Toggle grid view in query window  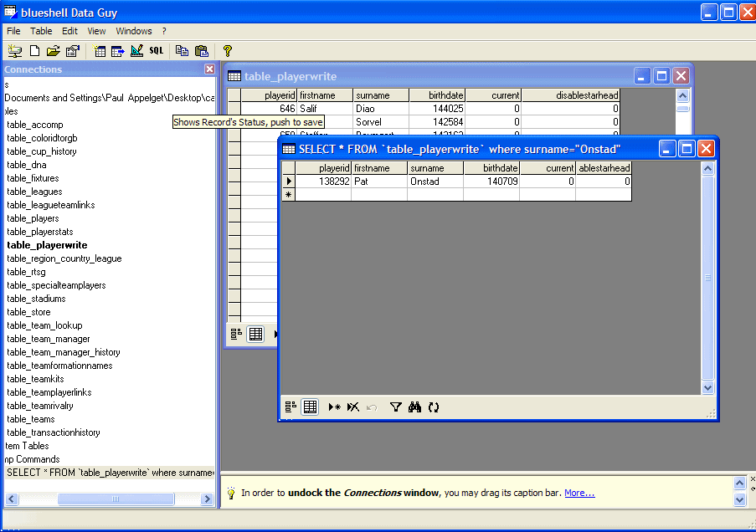pyautogui.click(x=310, y=407)
